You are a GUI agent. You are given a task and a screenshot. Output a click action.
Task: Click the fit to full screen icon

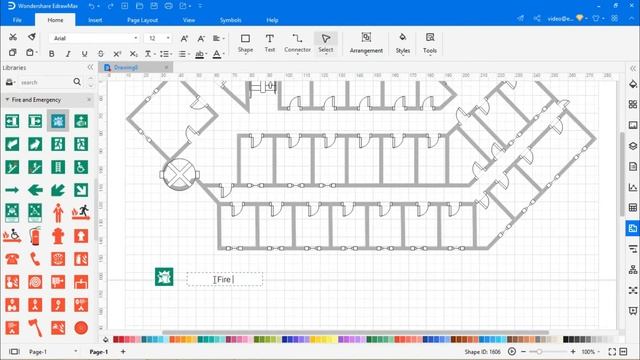click(x=612, y=351)
